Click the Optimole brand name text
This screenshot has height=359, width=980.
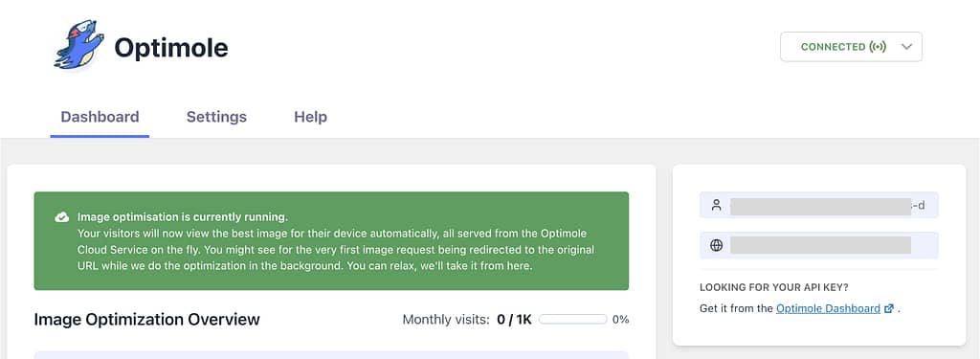170,48
